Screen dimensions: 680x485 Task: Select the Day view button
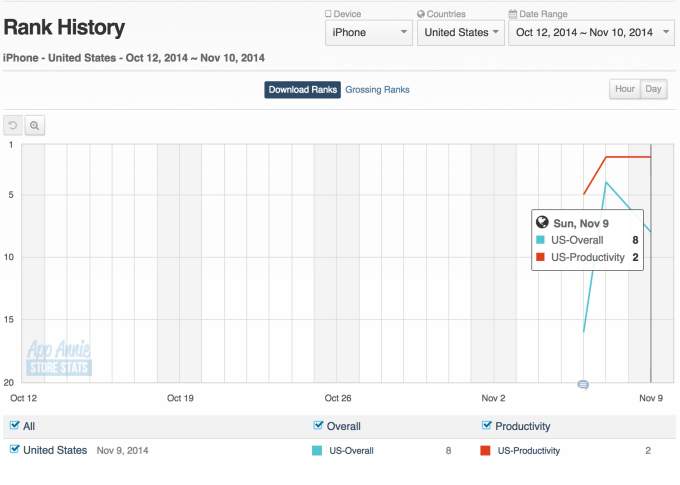click(x=654, y=89)
